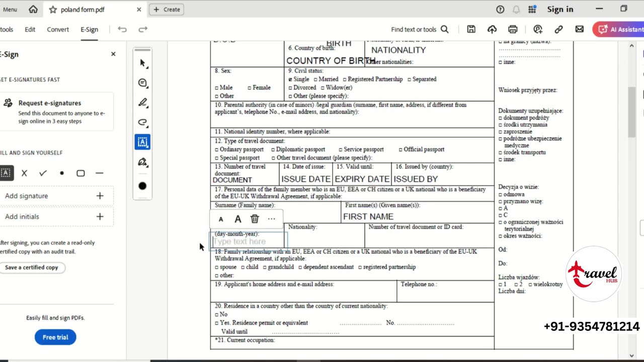644x362 pixels.
Task: Click the FIRST NAME text entry
Action: (x=368, y=217)
